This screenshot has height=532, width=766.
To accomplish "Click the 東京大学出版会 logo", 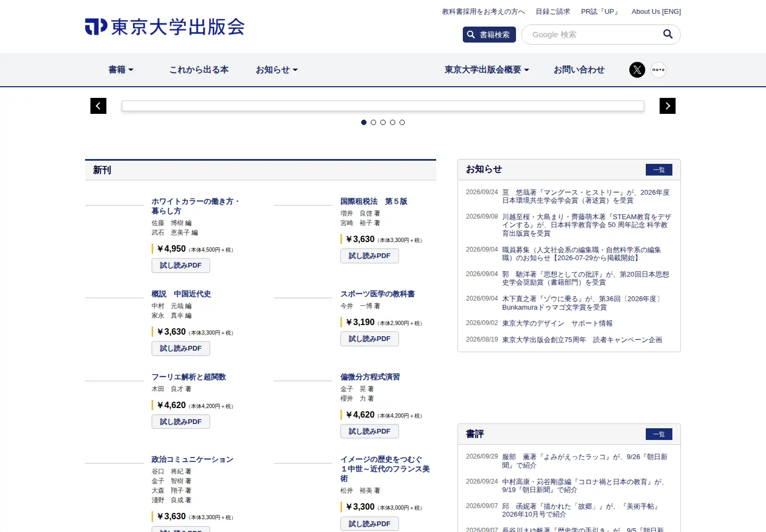I will pos(165,27).
